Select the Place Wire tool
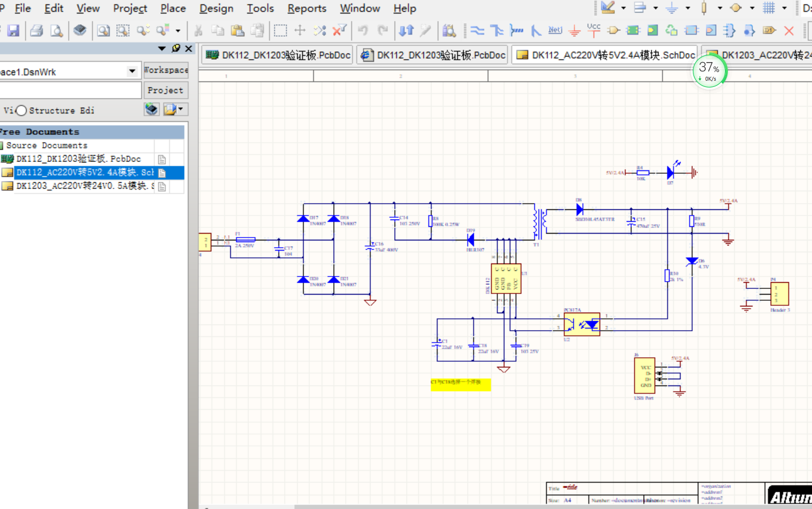This screenshot has height=509, width=812. coord(478,30)
